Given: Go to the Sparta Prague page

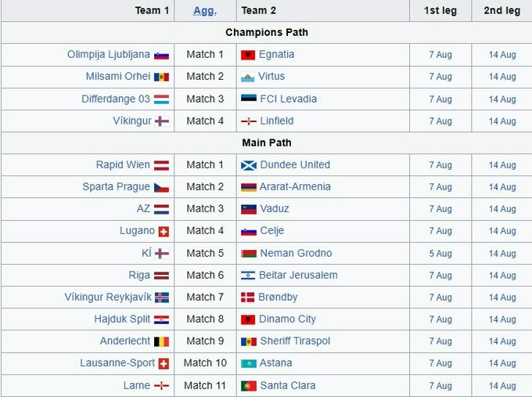Looking at the screenshot, I should click(x=116, y=187).
